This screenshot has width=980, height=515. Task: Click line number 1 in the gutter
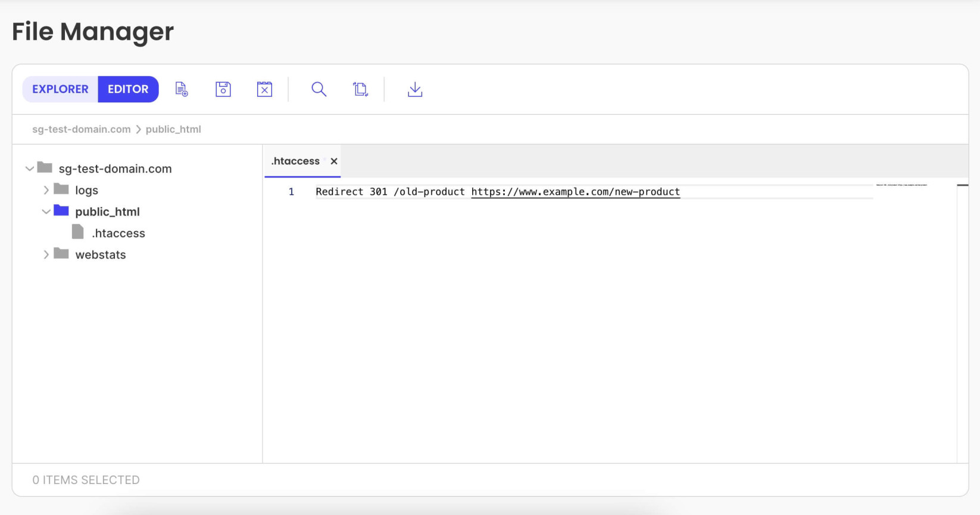click(291, 192)
